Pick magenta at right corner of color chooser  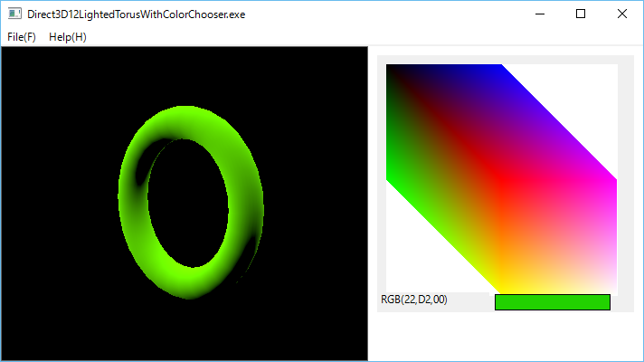tap(614, 181)
